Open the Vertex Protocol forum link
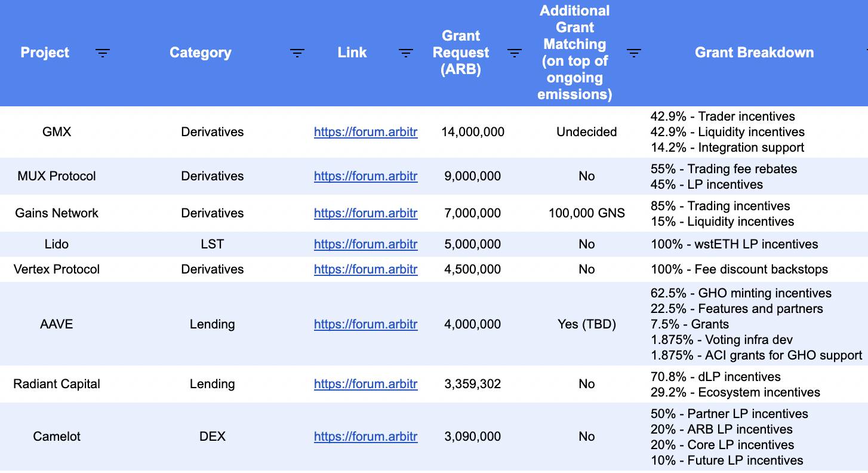The image size is (868, 473). tap(366, 269)
